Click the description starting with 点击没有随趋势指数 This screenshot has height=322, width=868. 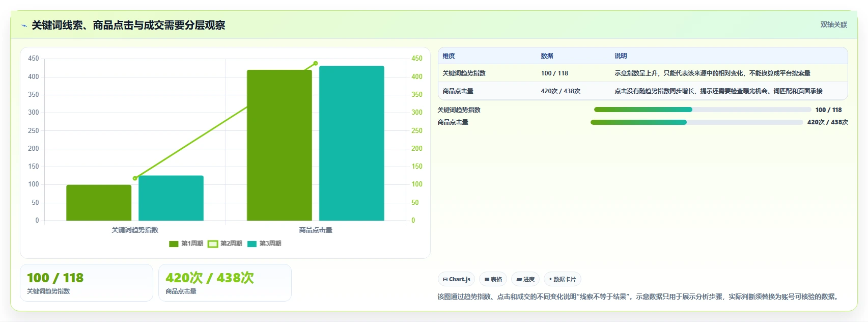[x=718, y=91]
